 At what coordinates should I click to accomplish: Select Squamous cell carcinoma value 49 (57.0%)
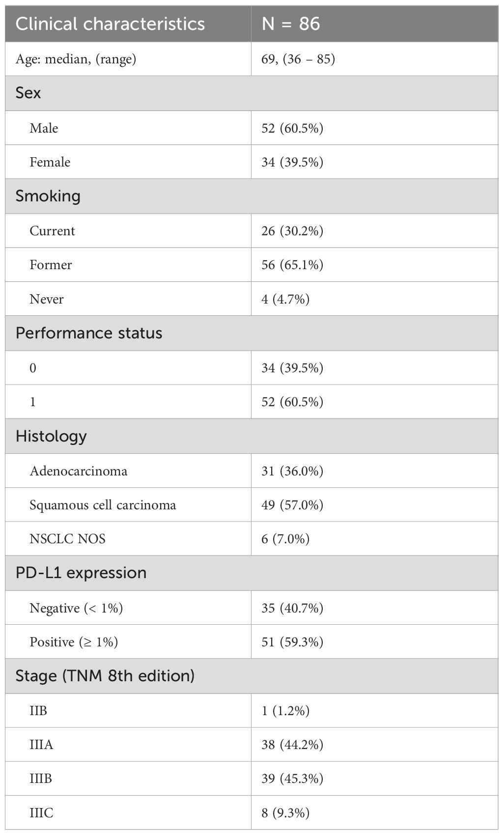[292, 504]
